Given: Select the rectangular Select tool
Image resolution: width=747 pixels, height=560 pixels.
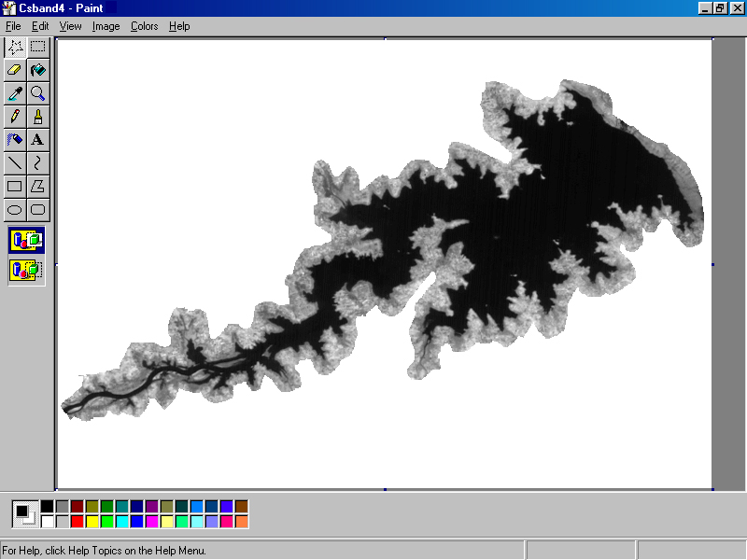Looking at the screenshot, I should [x=38, y=48].
